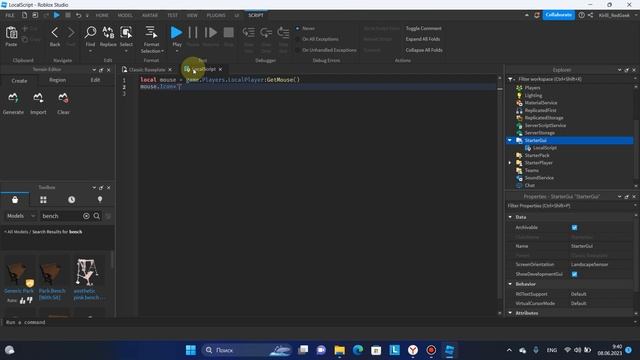640x360 pixels.
Task: Open the Toolbox Creations lightbulb tab
Action: [100, 200]
